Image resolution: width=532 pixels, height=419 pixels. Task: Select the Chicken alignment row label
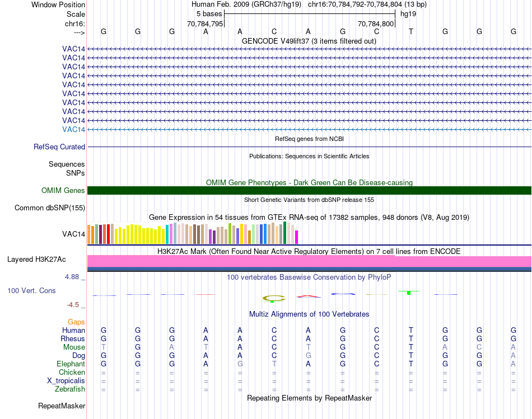(x=72, y=372)
